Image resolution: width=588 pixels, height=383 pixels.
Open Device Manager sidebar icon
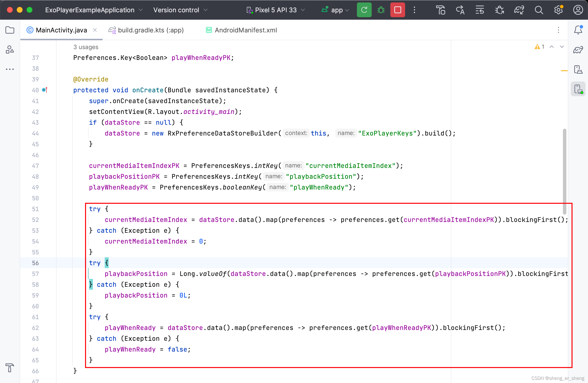tap(578, 69)
